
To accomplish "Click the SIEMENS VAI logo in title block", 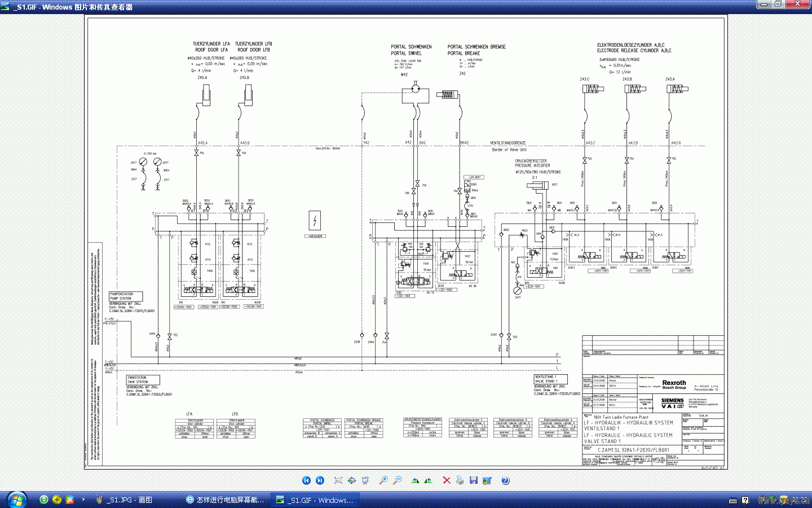I will pyautogui.click(x=672, y=403).
